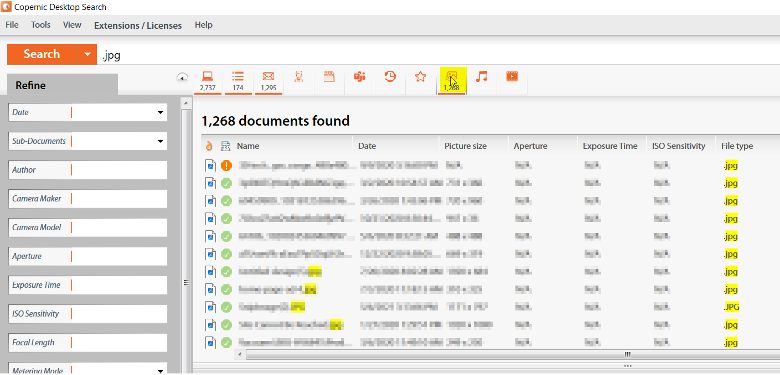Click the Camera Maker input field
The height and width of the screenshot is (375, 780).
(x=119, y=198)
